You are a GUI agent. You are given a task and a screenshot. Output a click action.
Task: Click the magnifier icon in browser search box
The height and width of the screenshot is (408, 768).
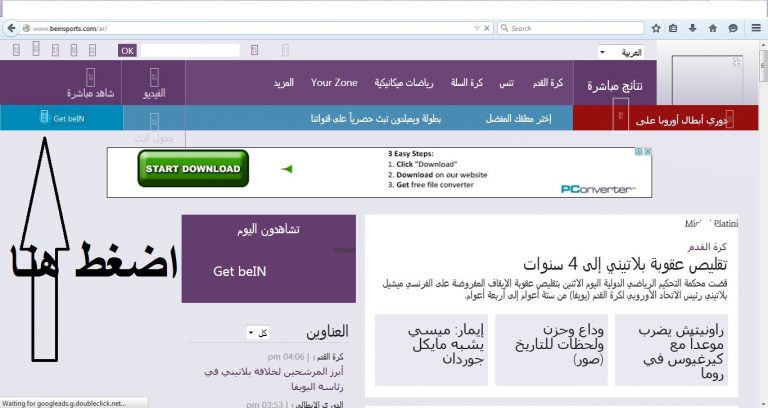(504, 28)
